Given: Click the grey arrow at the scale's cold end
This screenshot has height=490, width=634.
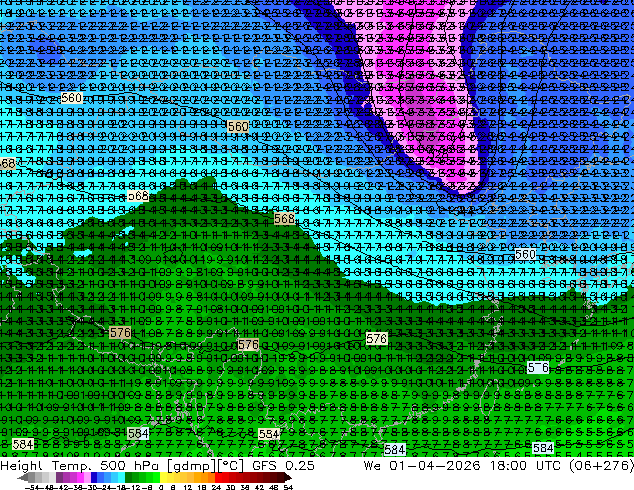Looking at the screenshot, I should click(x=23, y=477).
